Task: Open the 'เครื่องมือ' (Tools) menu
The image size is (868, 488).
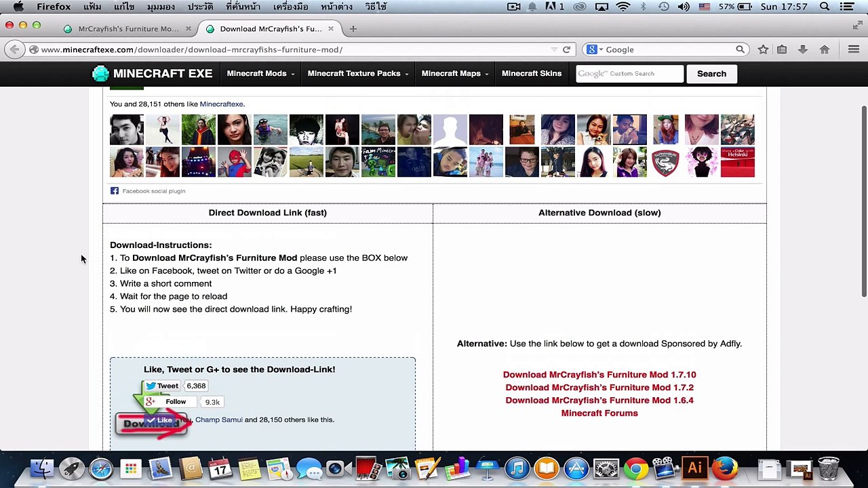Action: [x=291, y=7]
